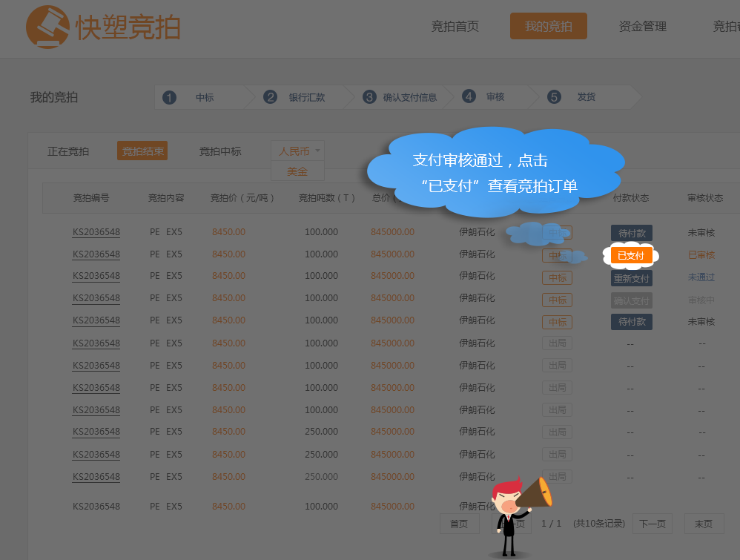Select the 我的竞拍 navigation tab
Image resolution: width=740 pixels, height=560 pixels.
pyautogui.click(x=549, y=26)
